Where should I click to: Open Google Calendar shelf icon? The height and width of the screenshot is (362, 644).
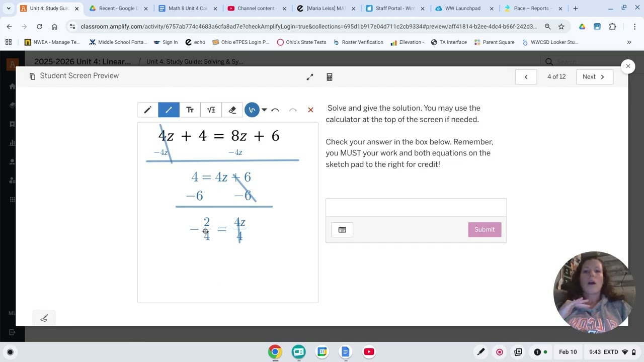pos(322,352)
